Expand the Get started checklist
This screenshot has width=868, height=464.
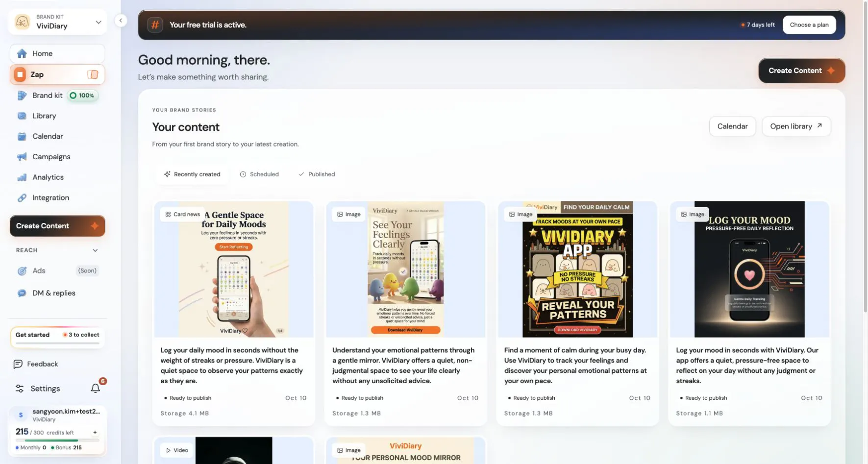click(x=57, y=337)
